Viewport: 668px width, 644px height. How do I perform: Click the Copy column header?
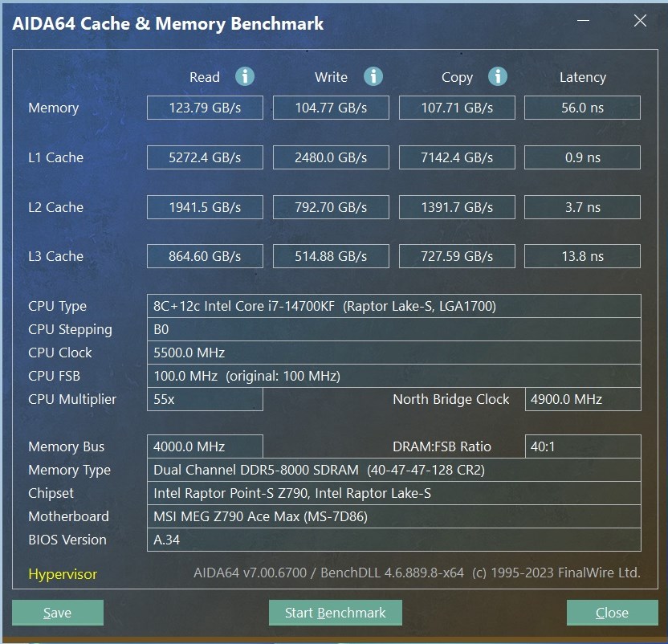(x=457, y=78)
